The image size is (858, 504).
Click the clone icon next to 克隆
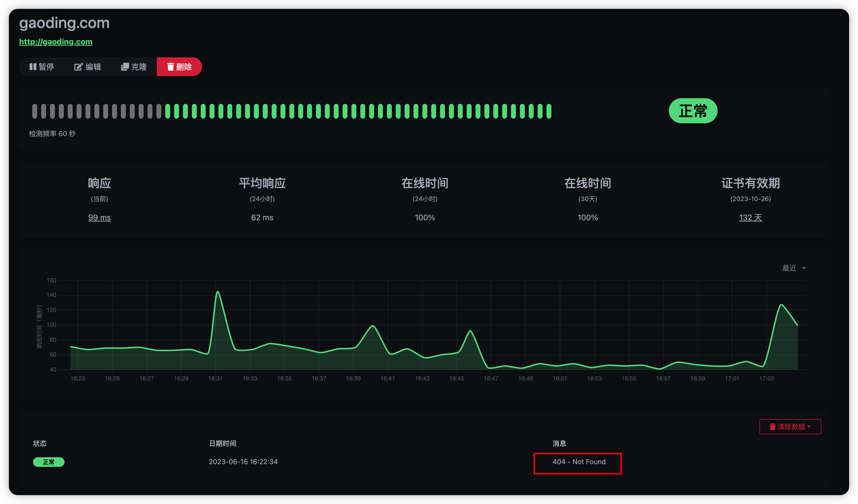(x=124, y=67)
